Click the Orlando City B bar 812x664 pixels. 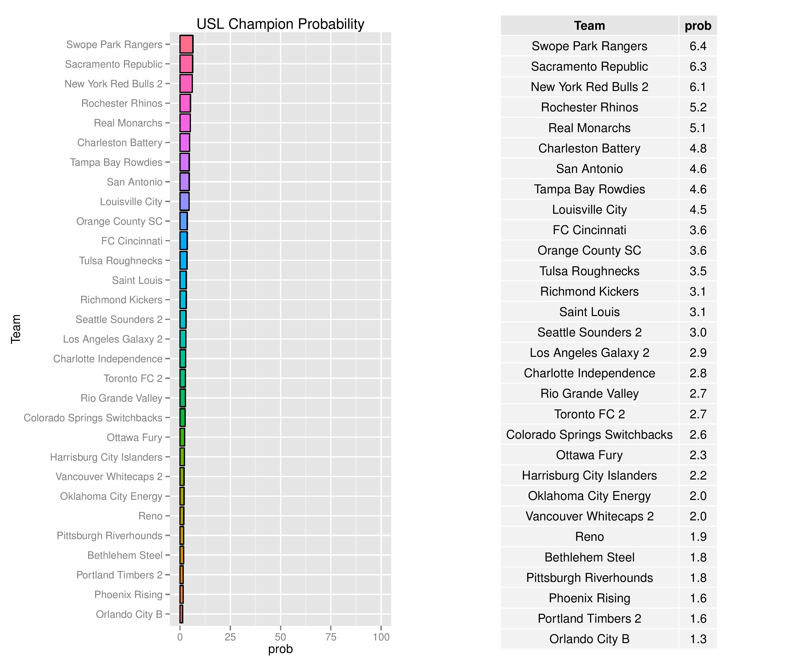tap(181, 614)
